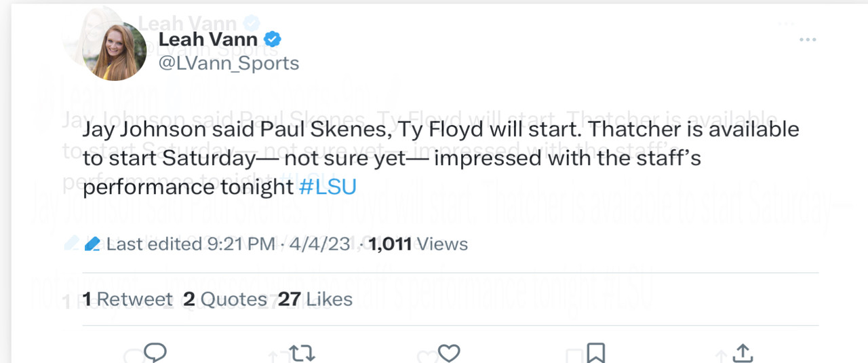Show the 1 Retweet list

point(127,299)
